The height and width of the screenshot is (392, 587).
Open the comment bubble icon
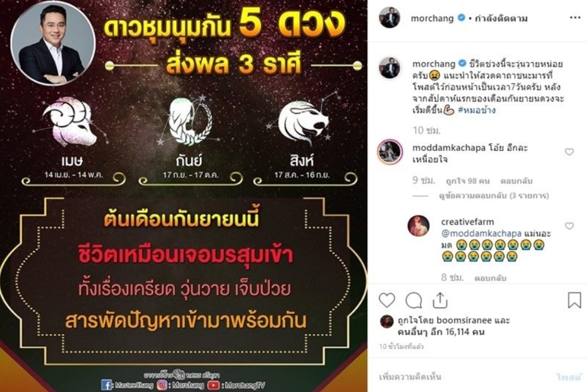(414, 300)
